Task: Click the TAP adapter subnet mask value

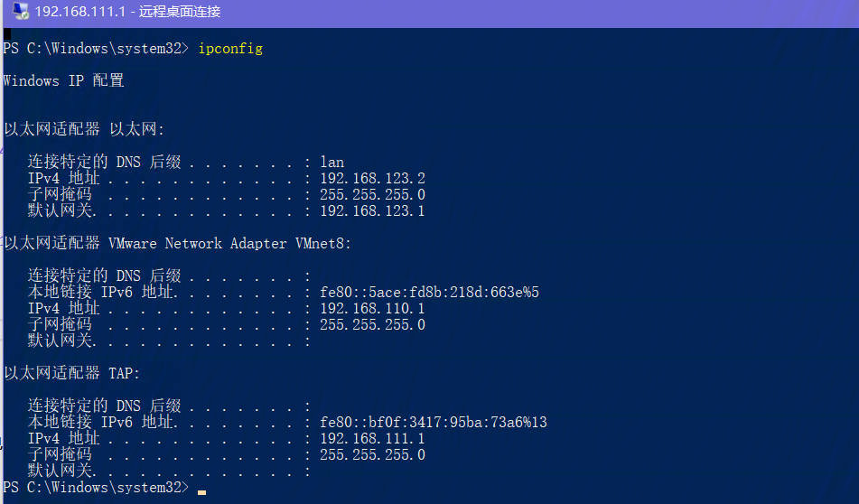Action: pyautogui.click(x=372, y=454)
